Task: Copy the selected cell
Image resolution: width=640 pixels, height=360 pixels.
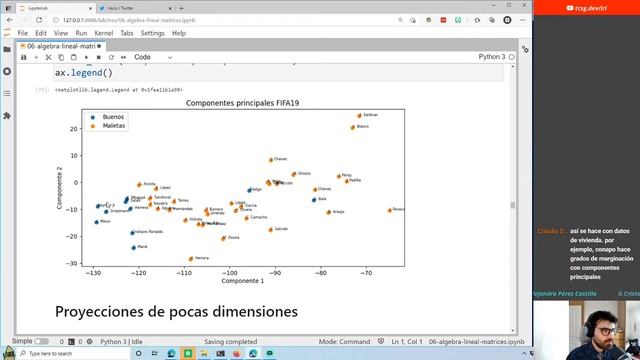Action: pyautogui.click(x=61, y=58)
